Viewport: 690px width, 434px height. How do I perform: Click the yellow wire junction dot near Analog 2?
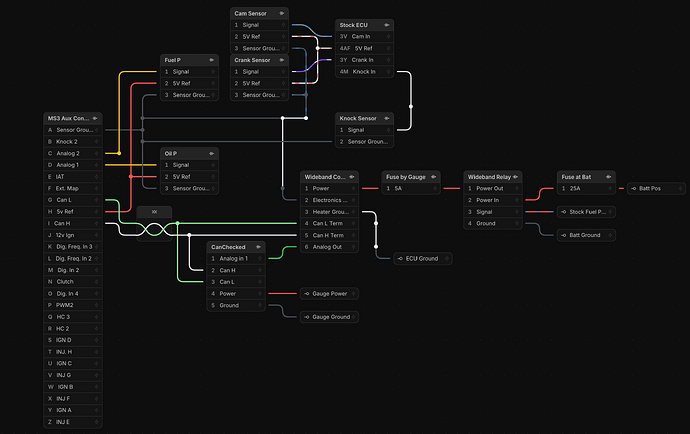119,153
